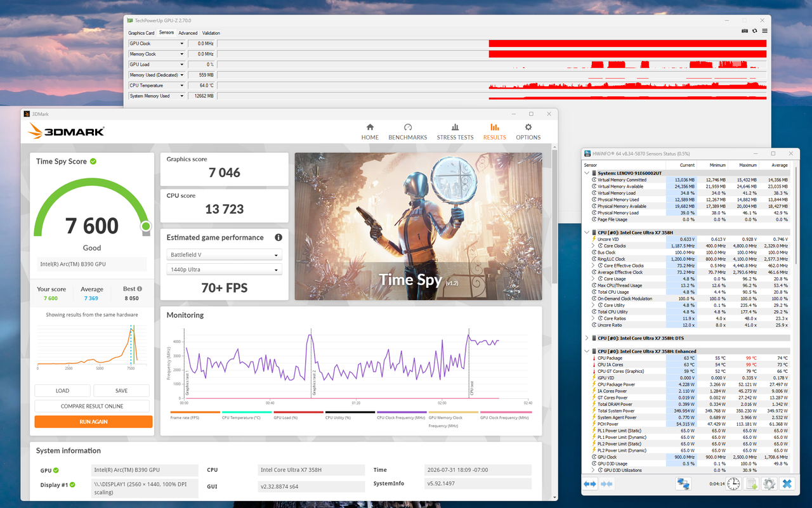
Task: Expand the GPU D3D Utilizations row
Action: [x=593, y=470]
